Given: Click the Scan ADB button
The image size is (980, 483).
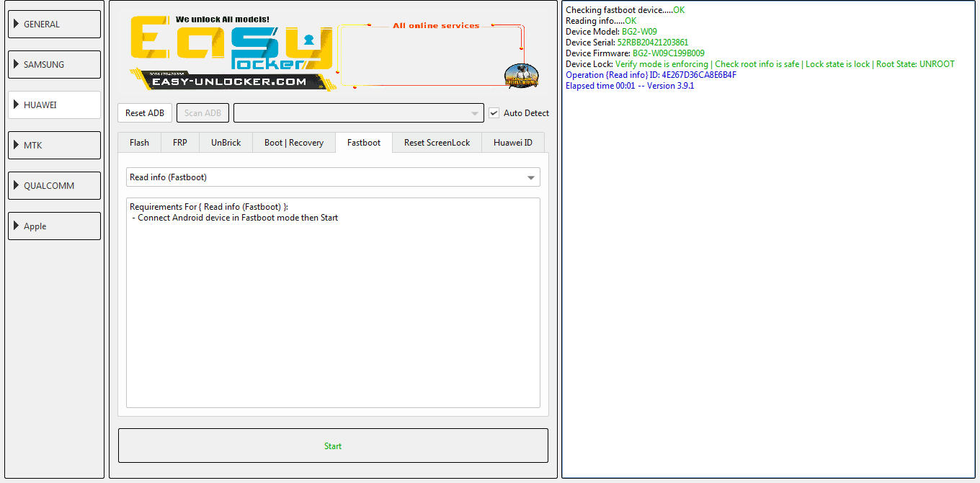Looking at the screenshot, I should pyautogui.click(x=202, y=112).
